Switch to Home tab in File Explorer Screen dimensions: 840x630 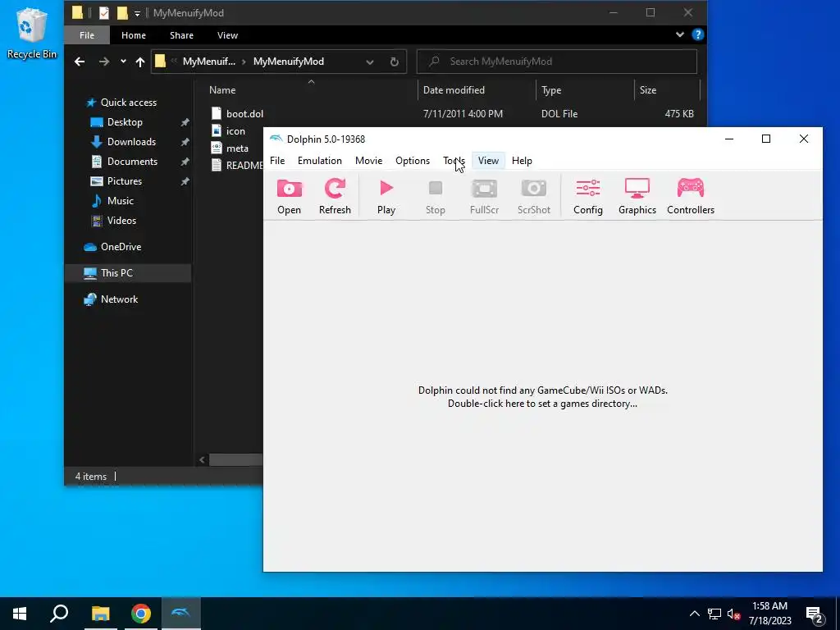point(134,35)
